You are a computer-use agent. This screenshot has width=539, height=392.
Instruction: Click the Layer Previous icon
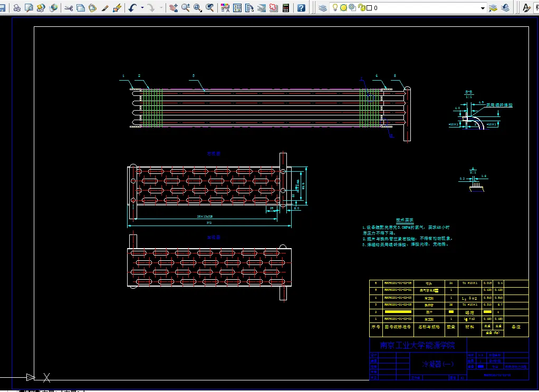pos(505,7)
